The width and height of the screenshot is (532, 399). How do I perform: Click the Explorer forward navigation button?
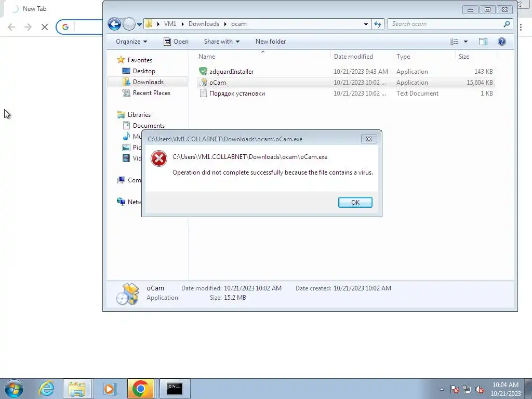[x=129, y=24]
